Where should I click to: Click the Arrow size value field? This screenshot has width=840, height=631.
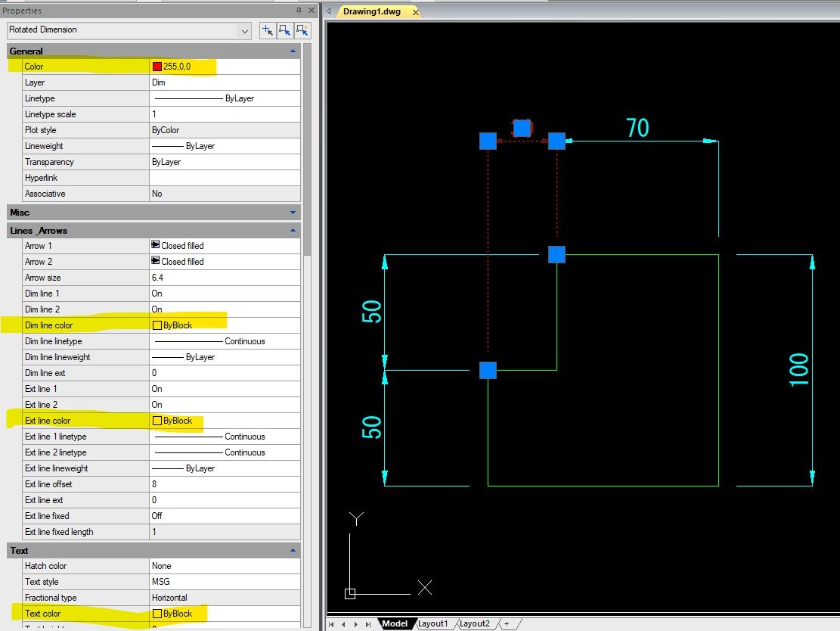[225, 278]
